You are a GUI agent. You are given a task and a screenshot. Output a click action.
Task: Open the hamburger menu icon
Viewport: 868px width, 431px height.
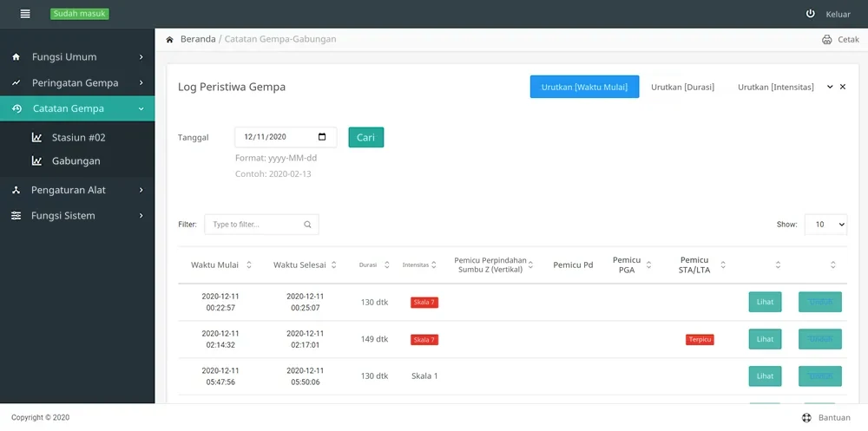click(x=25, y=14)
